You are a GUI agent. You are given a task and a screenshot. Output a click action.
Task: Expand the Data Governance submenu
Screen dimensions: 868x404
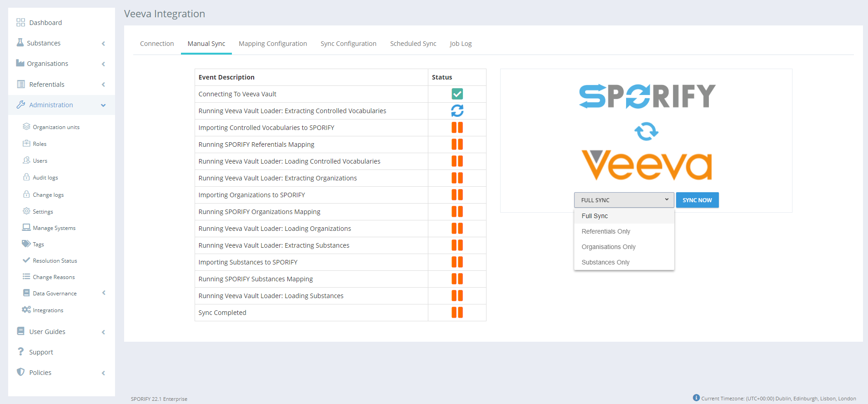click(x=104, y=293)
